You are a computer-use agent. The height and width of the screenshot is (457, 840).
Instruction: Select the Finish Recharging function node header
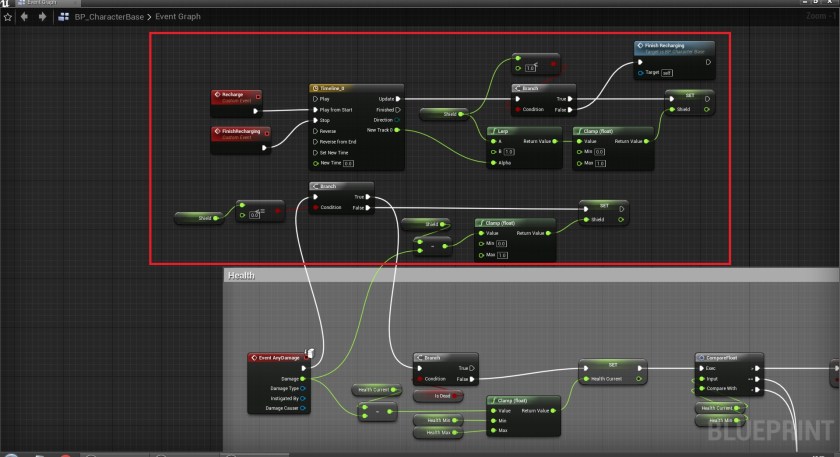[x=671, y=47]
